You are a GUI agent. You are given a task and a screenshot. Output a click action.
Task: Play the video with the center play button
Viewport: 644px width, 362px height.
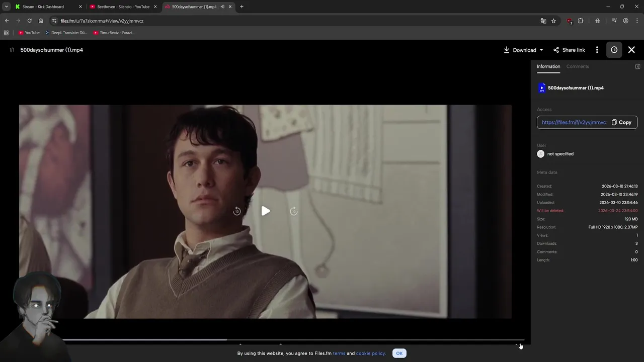(266, 211)
